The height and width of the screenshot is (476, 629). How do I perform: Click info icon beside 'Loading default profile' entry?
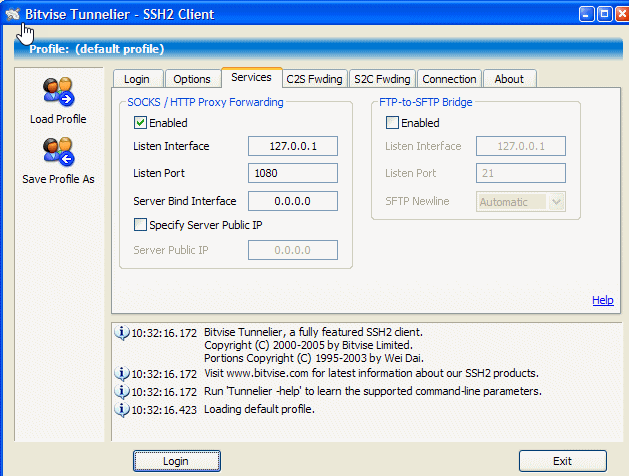[x=122, y=409]
